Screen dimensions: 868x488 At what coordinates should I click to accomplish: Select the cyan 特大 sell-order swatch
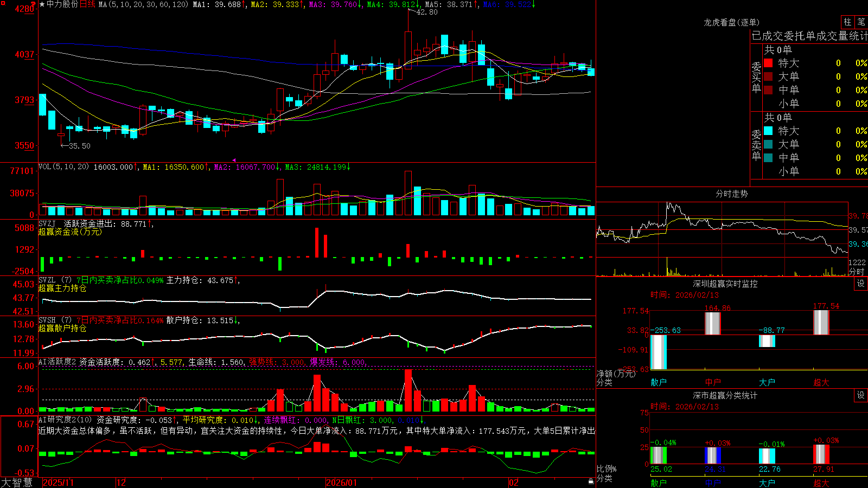tap(768, 131)
